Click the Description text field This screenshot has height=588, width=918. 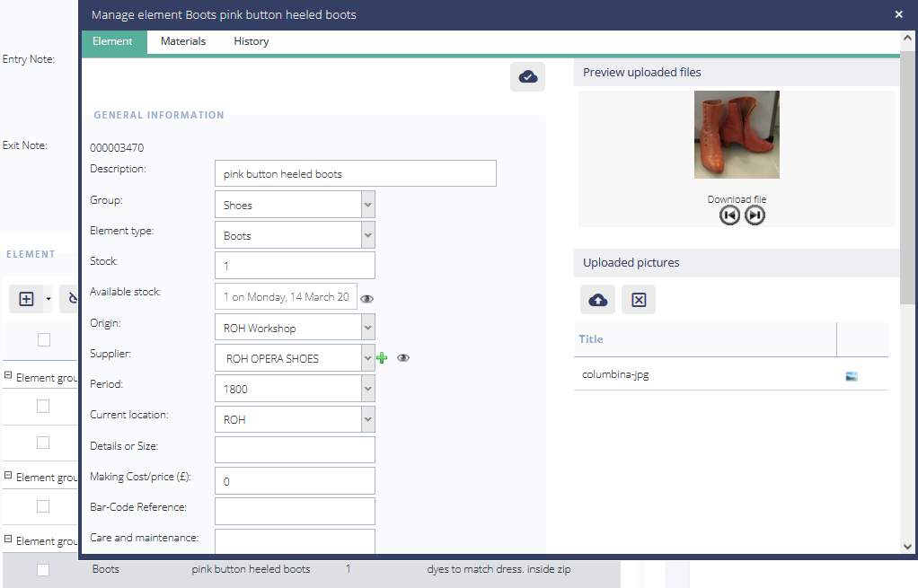point(356,173)
